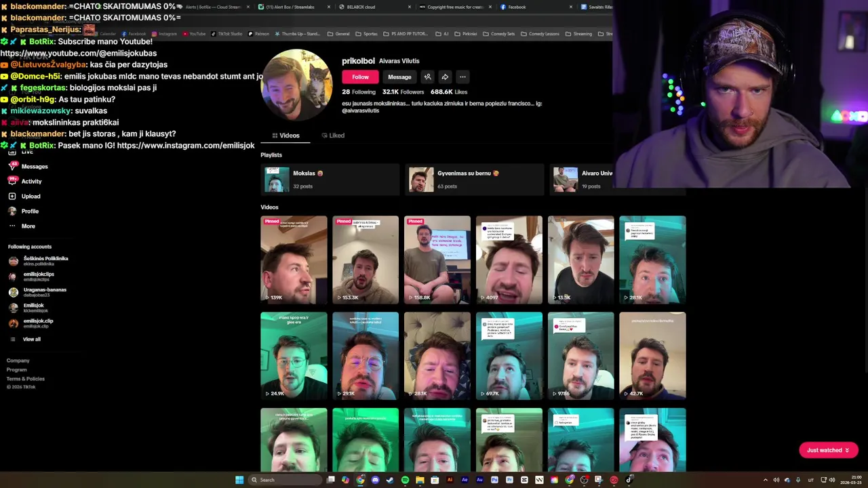Click the prikolboi profile avatar
This screenshot has width=868, height=488.
pos(296,85)
